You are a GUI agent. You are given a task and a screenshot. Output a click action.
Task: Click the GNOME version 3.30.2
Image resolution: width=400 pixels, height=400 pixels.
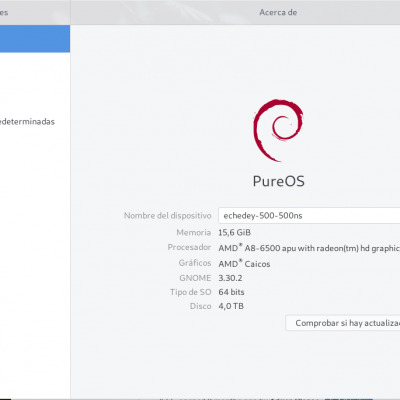230,278
